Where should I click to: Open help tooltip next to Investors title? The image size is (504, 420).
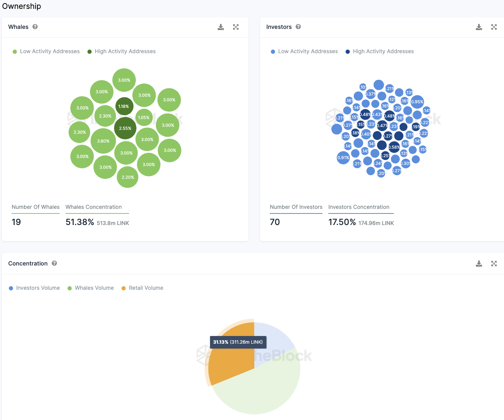click(298, 27)
